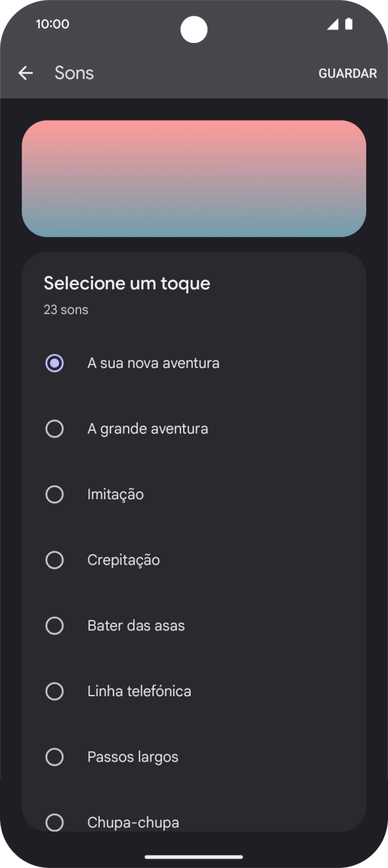Tap the currently selected 'A sua nova aventura'
Viewport: 388px width, 868px height.
[x=54, y=363]
